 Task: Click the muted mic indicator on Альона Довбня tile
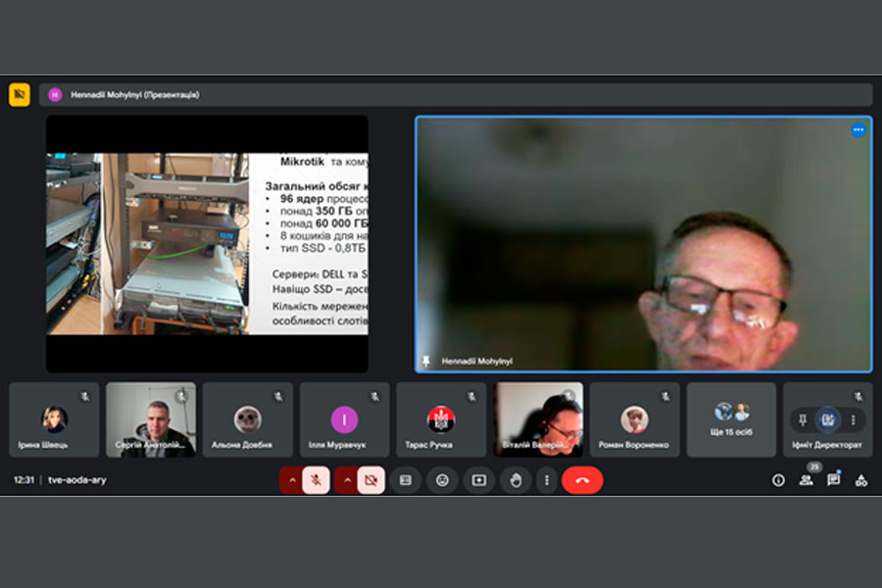point(278,396)
